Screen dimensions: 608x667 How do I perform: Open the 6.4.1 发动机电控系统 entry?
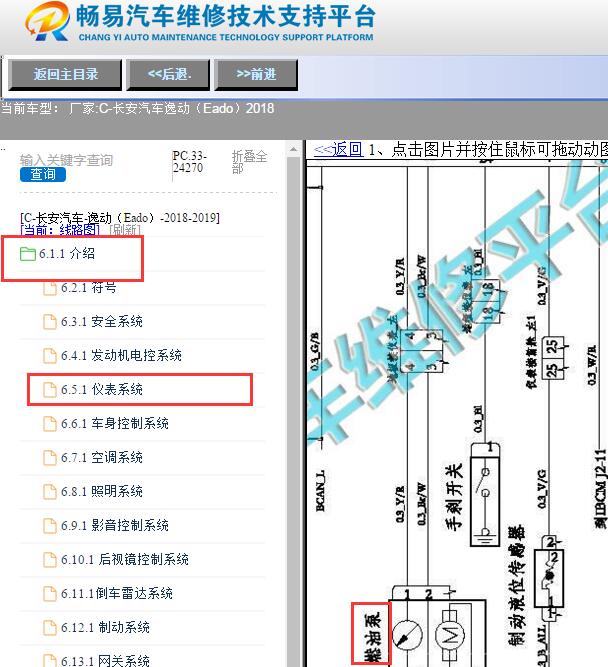[121, 356]
